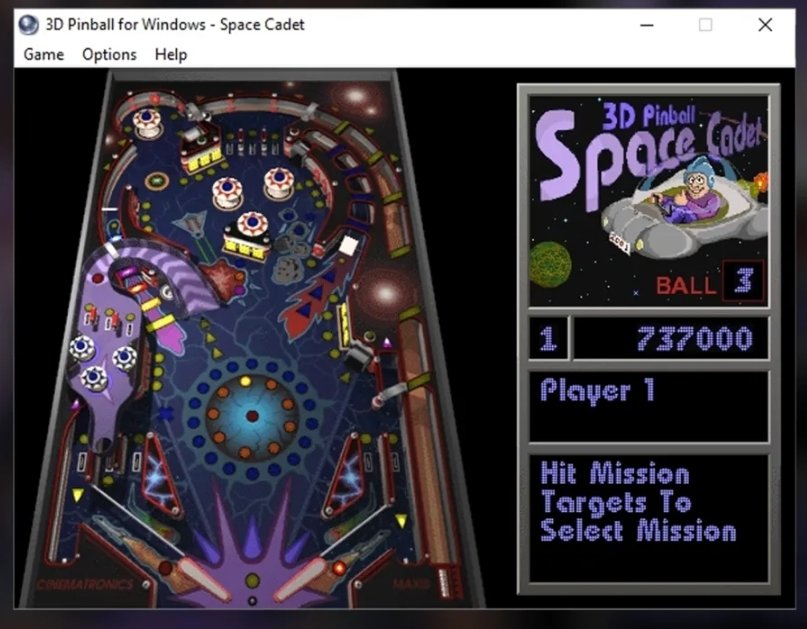
Task: Open the Game menu
Action: click(44, 55)
